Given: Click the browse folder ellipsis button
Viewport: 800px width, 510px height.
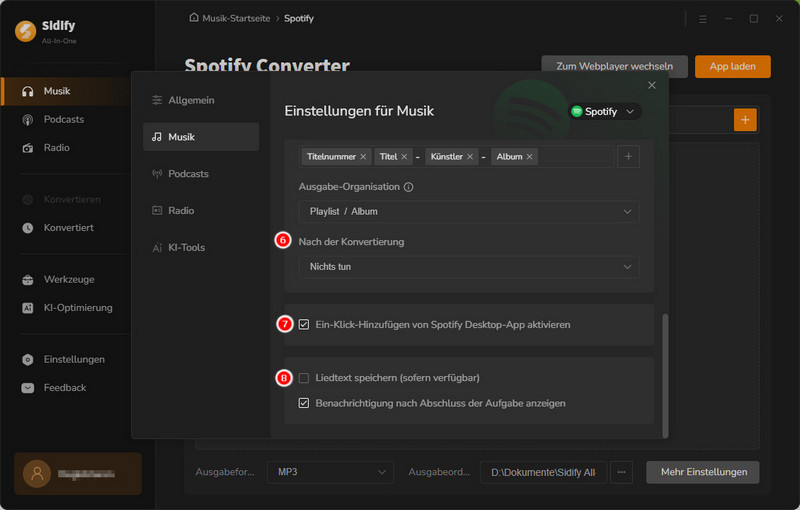Looking at the screenshot, I should 621,472.
